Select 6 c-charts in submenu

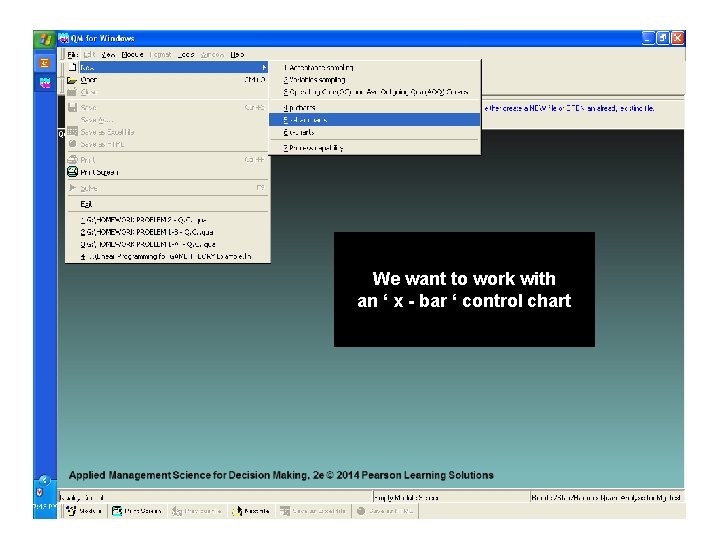point(375,132)
